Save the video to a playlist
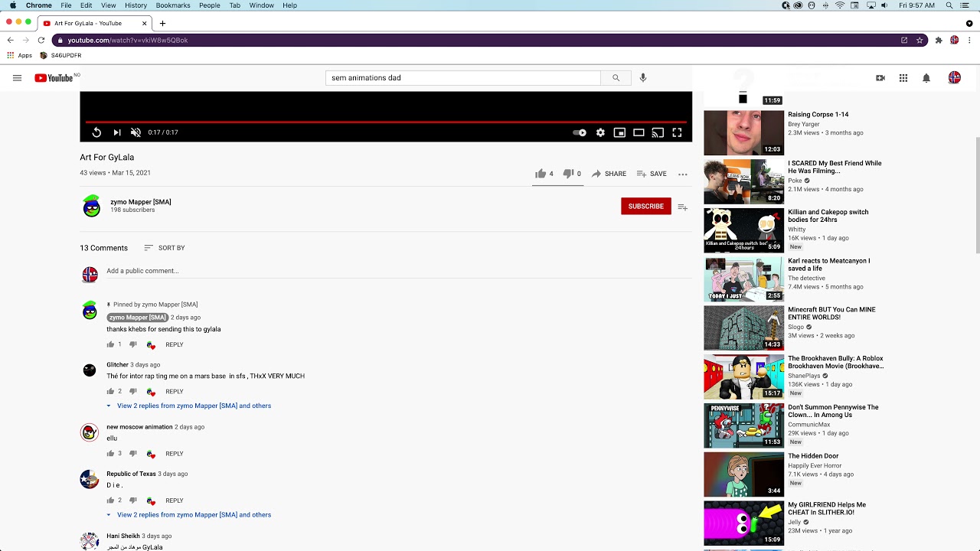The image size is (980, 551). (x=652, y=174)
